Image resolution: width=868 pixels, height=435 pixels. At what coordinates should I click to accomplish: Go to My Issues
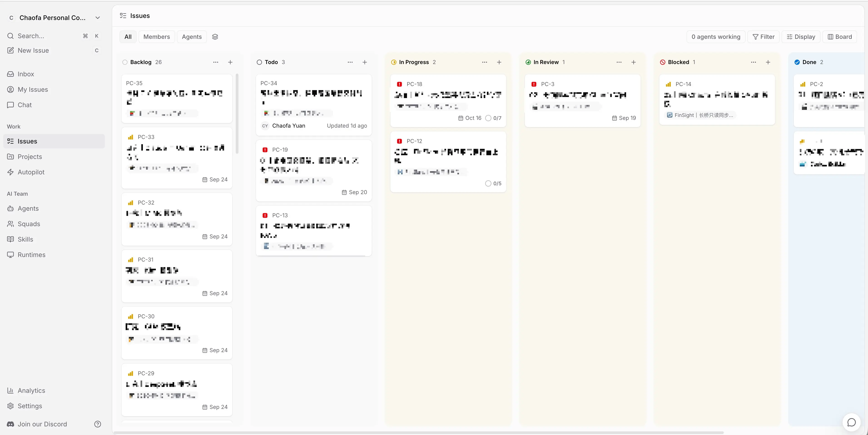tap(54, 90)
